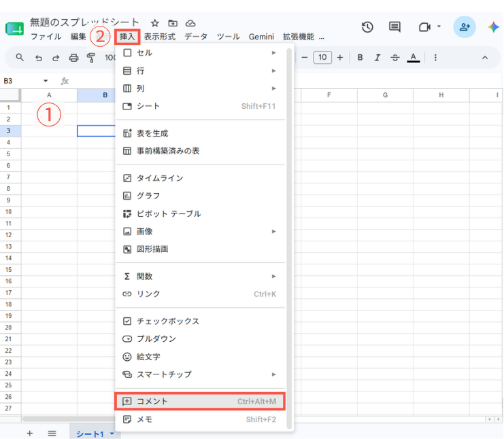Toggle bold formatting

[360, 58]
